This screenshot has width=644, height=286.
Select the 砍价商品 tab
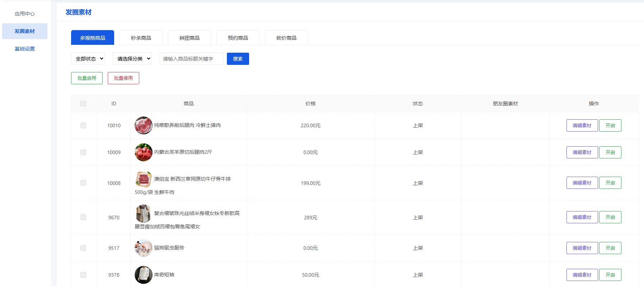286,38
